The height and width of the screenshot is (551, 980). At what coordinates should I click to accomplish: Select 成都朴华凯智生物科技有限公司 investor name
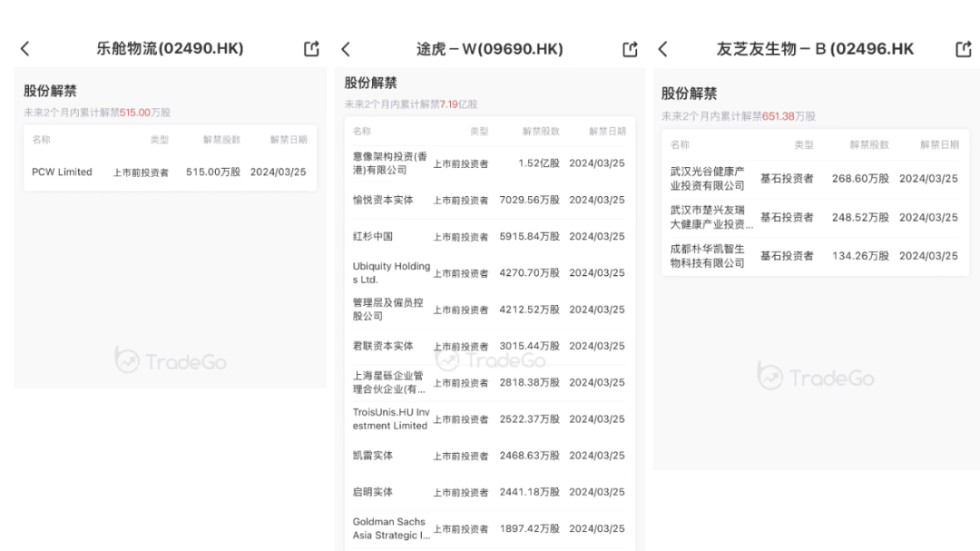(708, 256)
